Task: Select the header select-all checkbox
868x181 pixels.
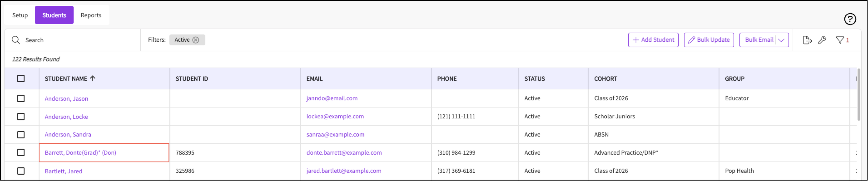Action: (21, 78)
